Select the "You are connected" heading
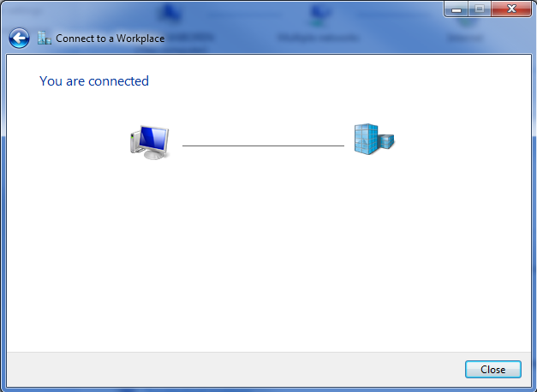The image size is (537, 392). [94, 81]
